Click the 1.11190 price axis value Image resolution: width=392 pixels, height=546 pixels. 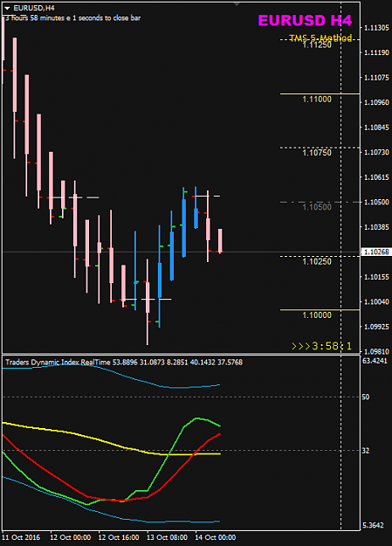coord(376,52)
